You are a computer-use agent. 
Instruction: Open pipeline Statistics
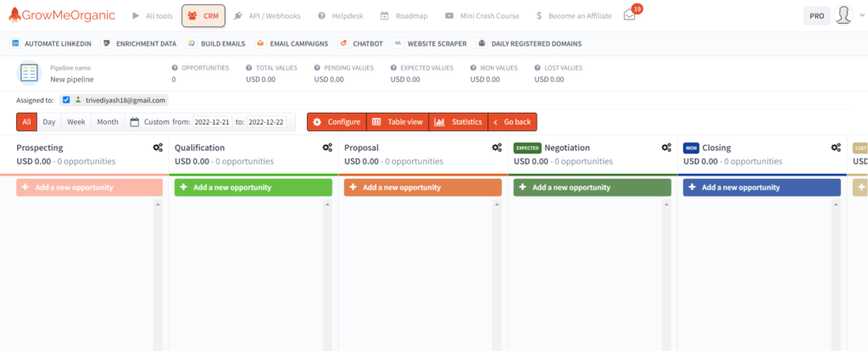459,122
